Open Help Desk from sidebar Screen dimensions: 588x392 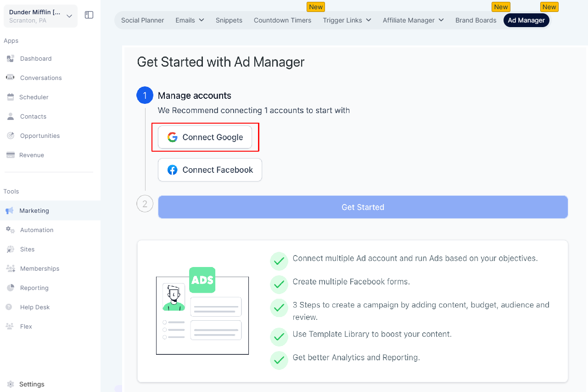tap(35, 307)
